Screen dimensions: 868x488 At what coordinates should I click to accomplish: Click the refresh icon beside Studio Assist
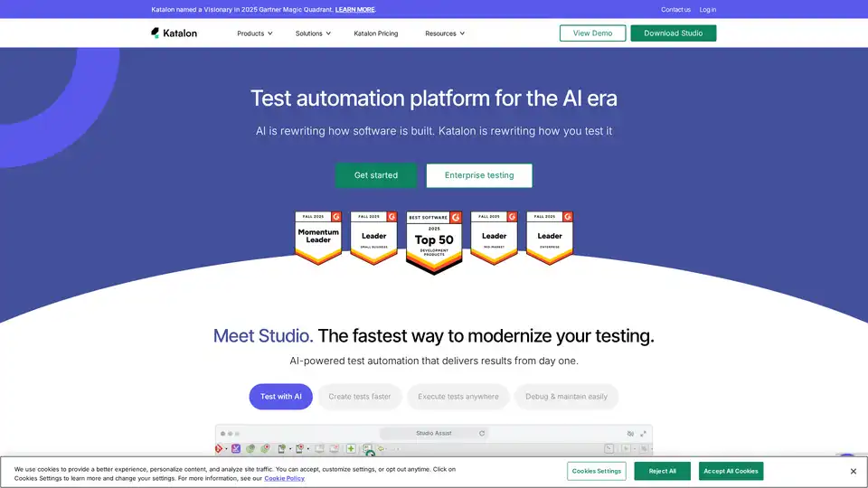[x=482, y=434]
